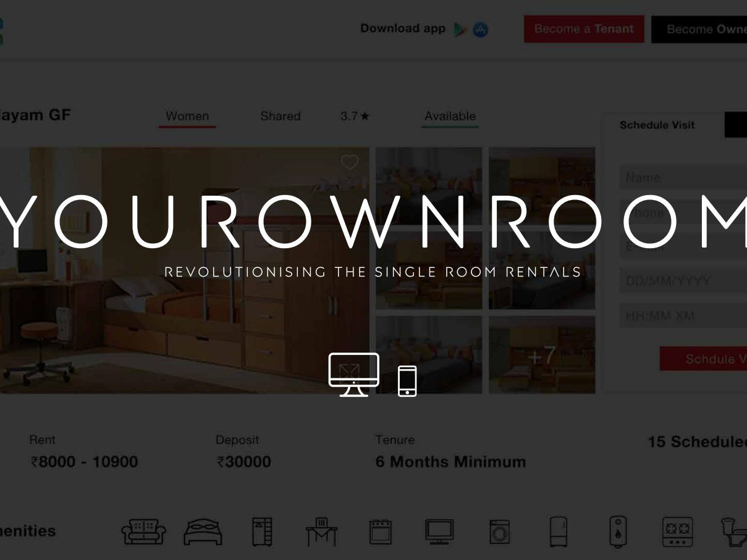Screen dimensions: 747x560
Task: Click the Become a Tenant button
Action: click(584, 29)
